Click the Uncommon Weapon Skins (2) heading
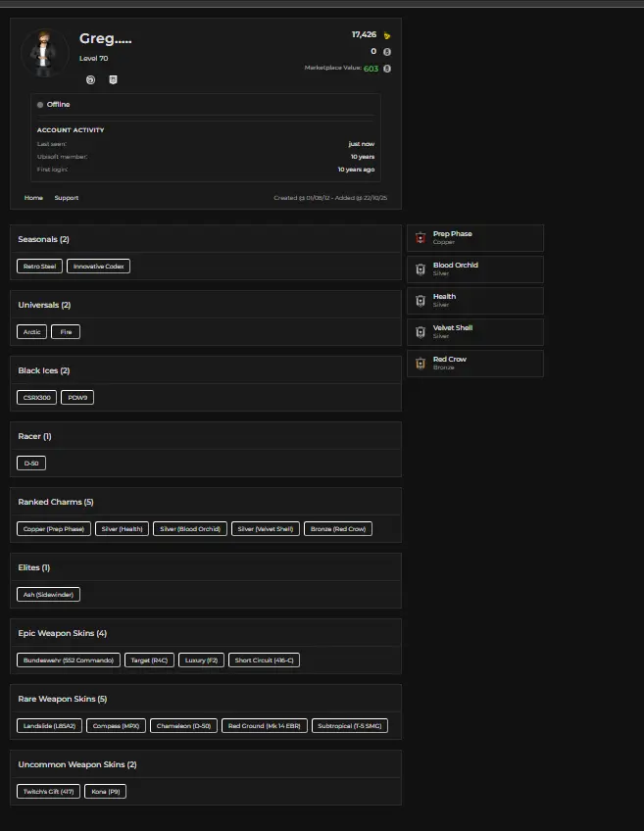 (x=77, y=765)
